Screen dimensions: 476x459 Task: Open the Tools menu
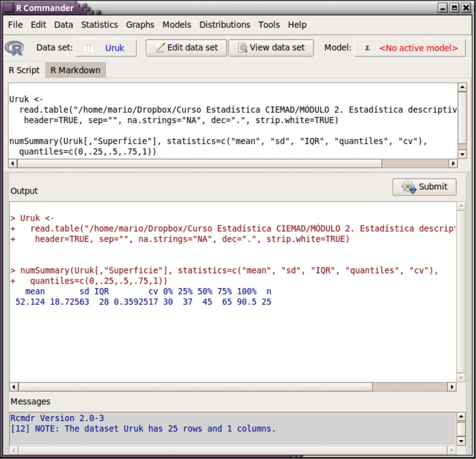(x=269, y=25)
